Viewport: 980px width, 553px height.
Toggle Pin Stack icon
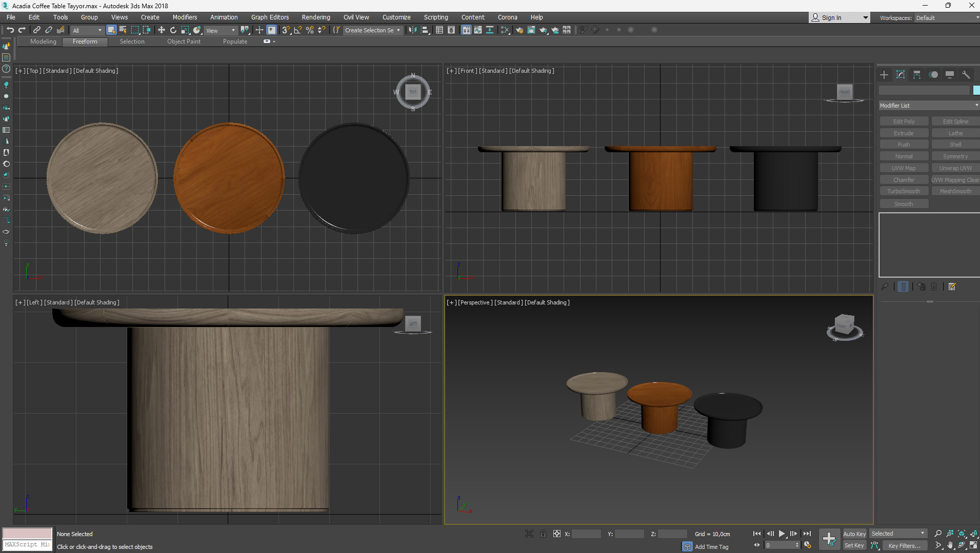click(x=885, y=287)
